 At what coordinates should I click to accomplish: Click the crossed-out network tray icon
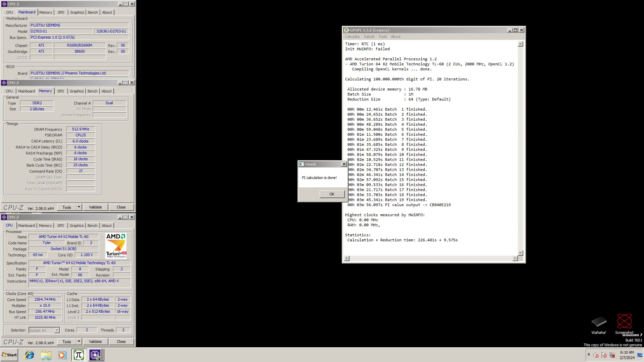pyautogui.click(x=612, y=355)
